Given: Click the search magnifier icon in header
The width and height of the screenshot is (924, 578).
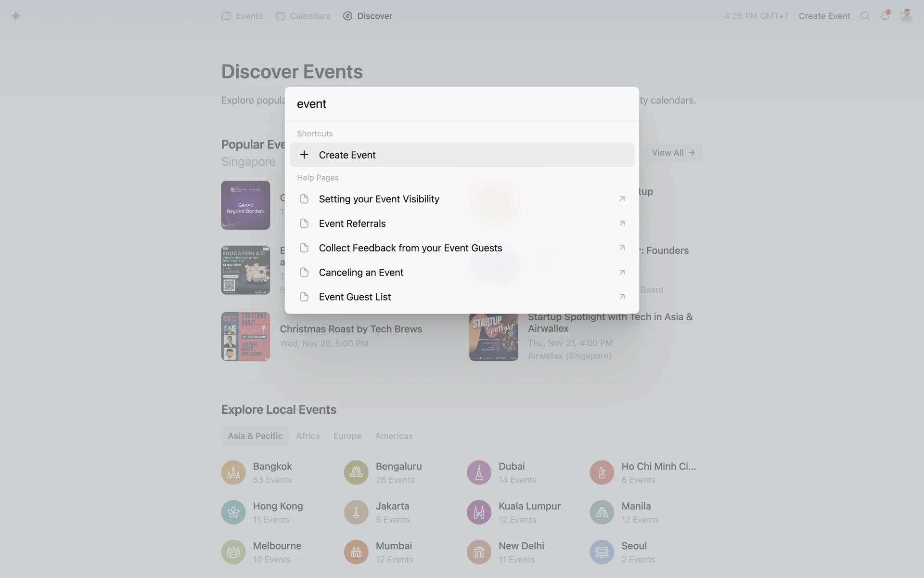Looking at the screenshot, I should coord(865,16).
